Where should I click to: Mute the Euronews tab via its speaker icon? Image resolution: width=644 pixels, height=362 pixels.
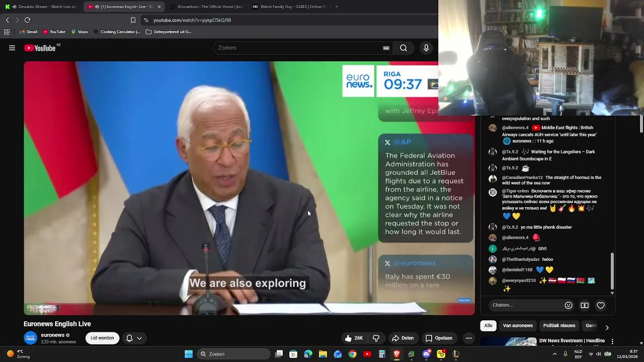point(97,7)
